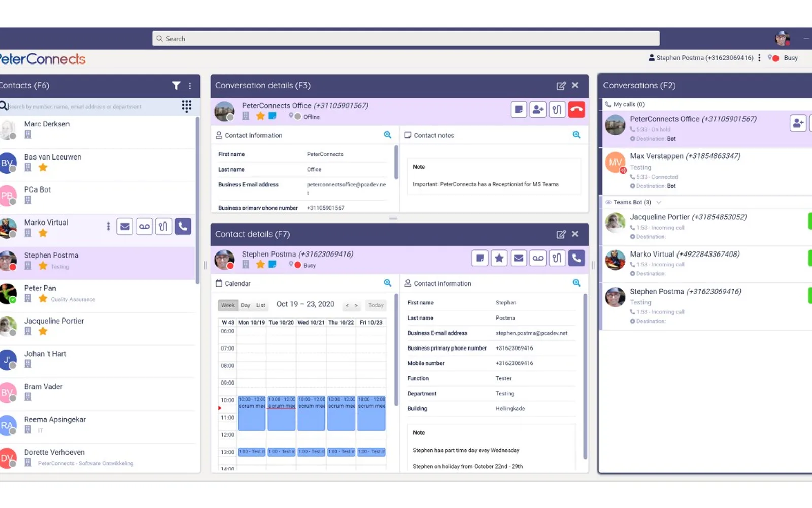Image resolution: width=812 pixels, height=508 pixels.
Task: Toggle favorite star for Jacqueline Portier contact
Action: tap(43, 331)
